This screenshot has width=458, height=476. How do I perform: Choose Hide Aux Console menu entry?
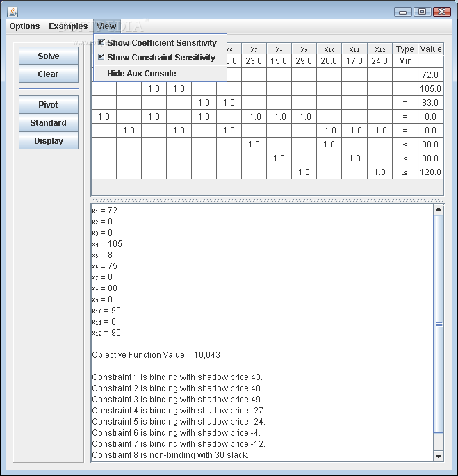160,74
